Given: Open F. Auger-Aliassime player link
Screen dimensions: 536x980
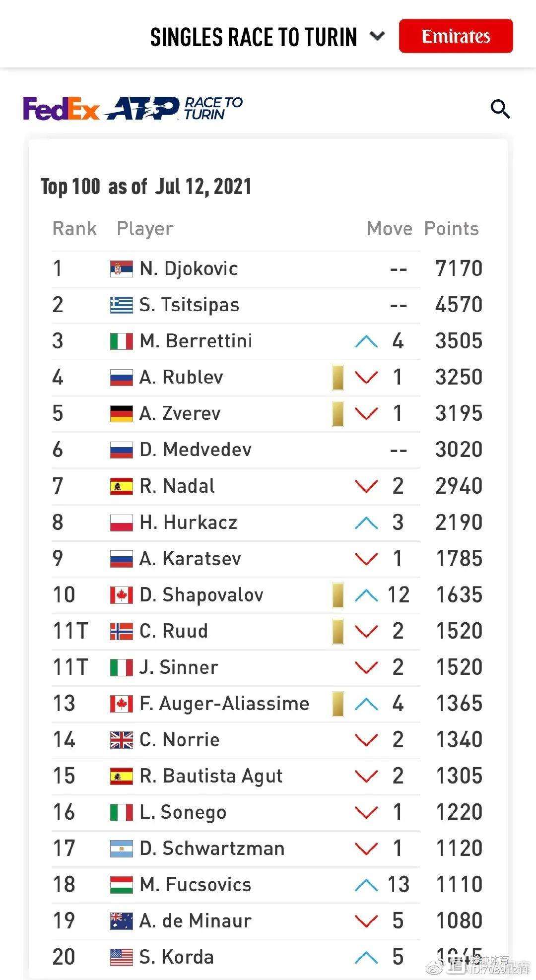Looking at the screenshot, I should coord(224,704).
